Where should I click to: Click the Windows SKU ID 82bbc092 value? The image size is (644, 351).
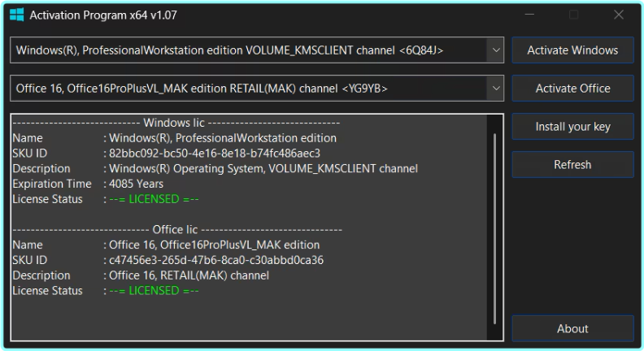(x=215, y=153)
